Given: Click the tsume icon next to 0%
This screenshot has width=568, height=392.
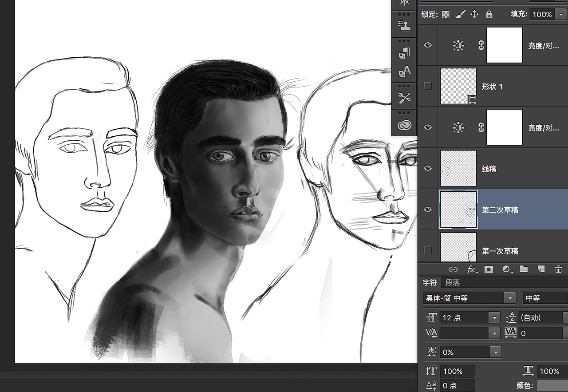Looking at the screenshot, I should 431,352.
